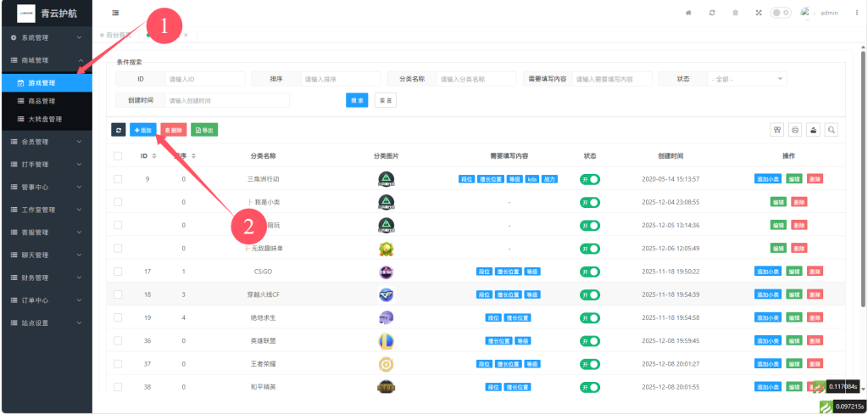Viewport: 868px width, 415px height.
Task: Open the three-dot more menu in header
Action: 856,13
